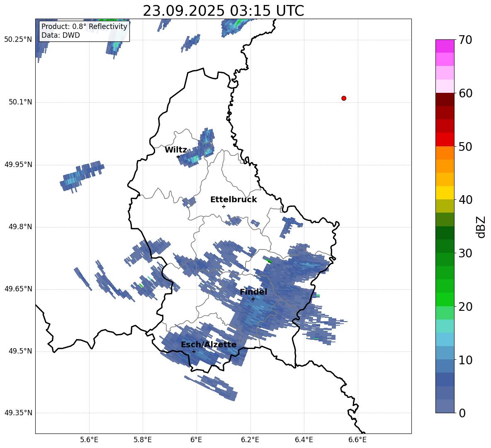Click the Wiltz city label
The image size is (491, 448).
point(176,150)
